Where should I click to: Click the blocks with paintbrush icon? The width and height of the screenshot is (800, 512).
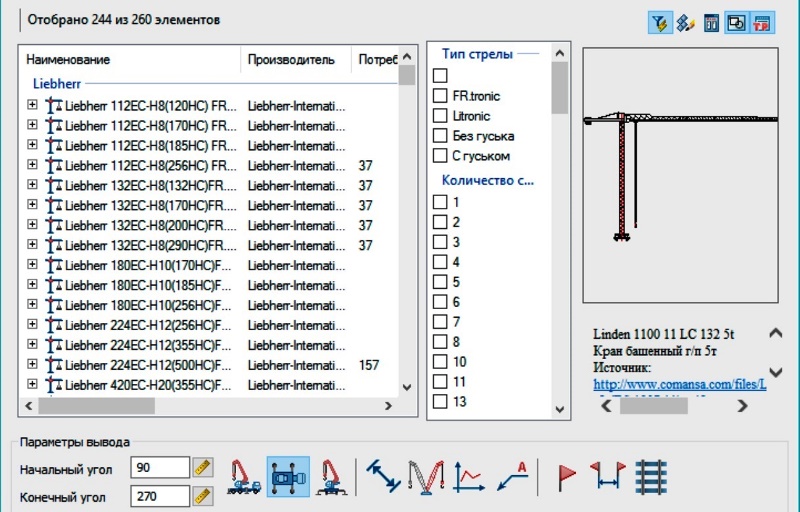pyautogui.click(x=685, y=23)
